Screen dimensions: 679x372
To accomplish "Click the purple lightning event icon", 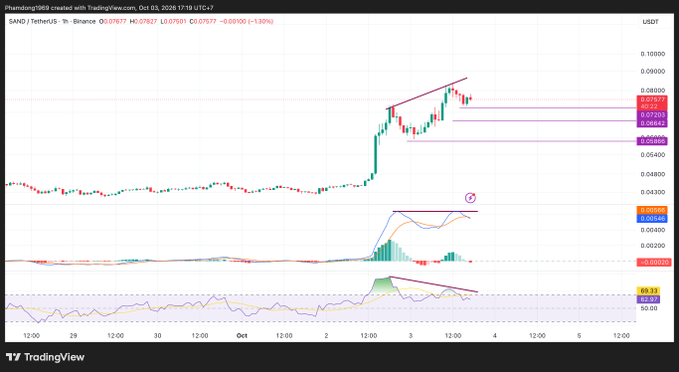I will (x=470, y=198).
